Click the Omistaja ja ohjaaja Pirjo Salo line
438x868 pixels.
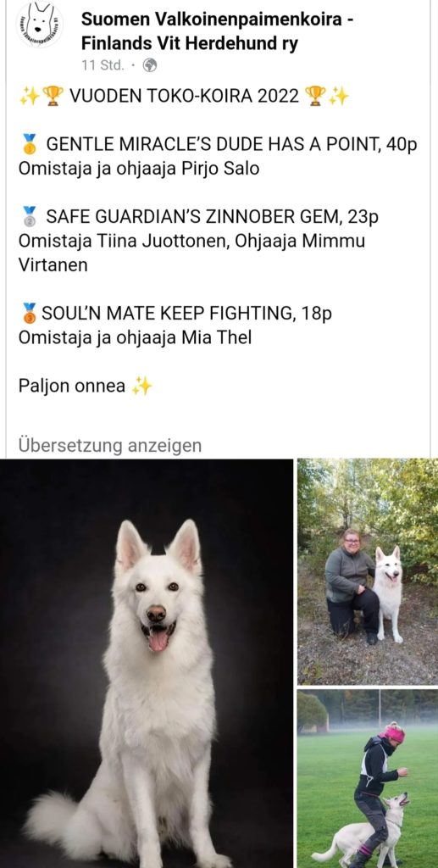[x=139, y=169]
